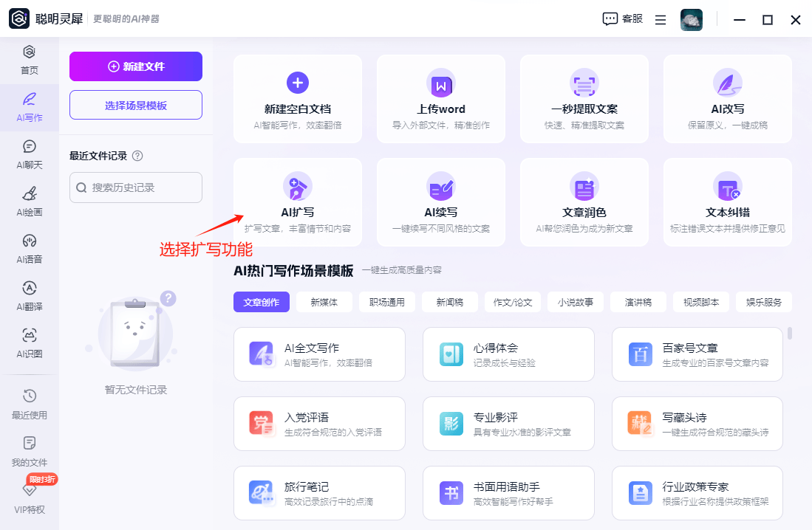The height and width of the screenshot is (530, 812).
Task: Open AI绘画 painting tool
Action: point(30,202)
